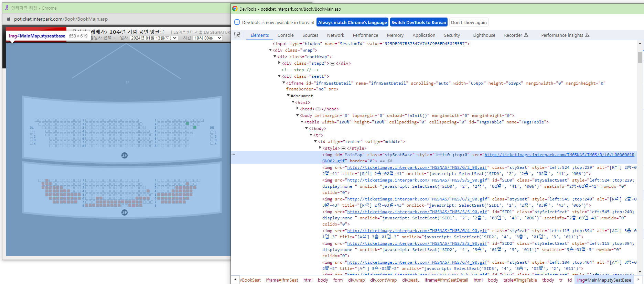Switch to the Console tab
The height and width of the screenshot is (284, 644).
point(286,35)
